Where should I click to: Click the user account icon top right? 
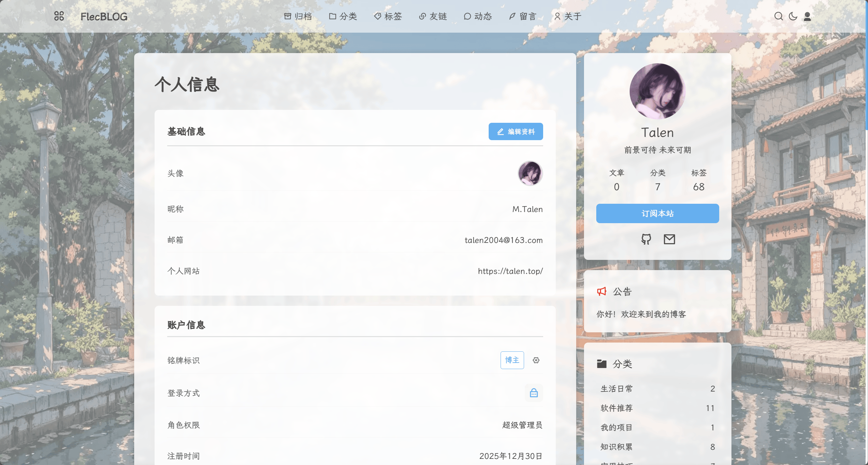coord(806,16)
